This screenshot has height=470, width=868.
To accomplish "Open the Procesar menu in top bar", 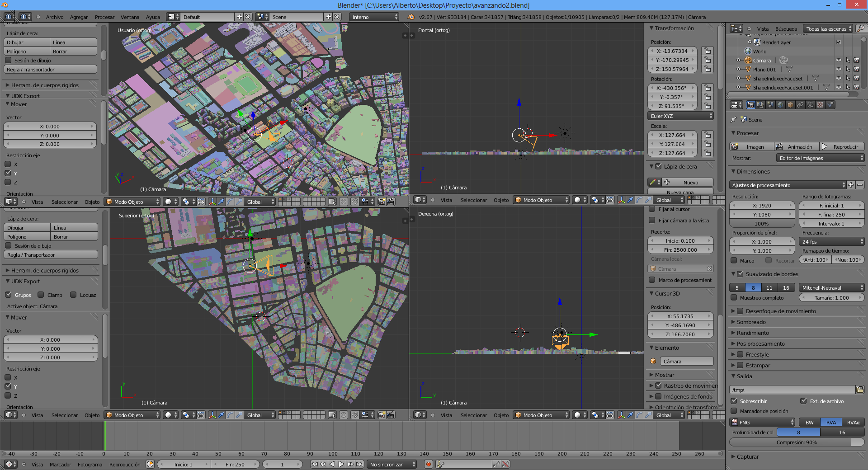I will [x=104, y=17].
